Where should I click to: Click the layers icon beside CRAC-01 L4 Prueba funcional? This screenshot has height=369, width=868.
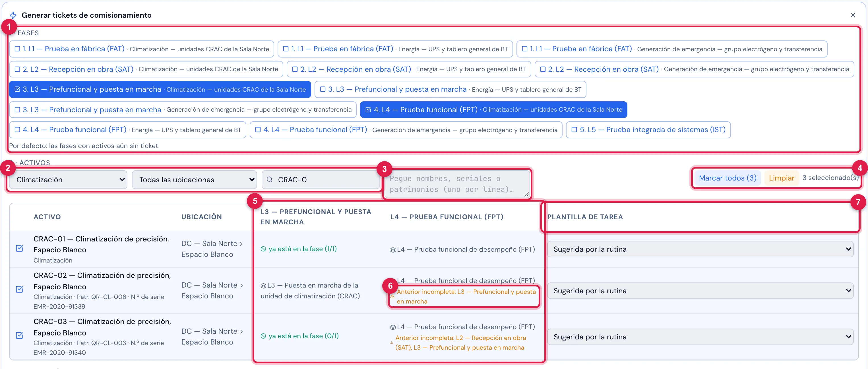click(393, 250)
